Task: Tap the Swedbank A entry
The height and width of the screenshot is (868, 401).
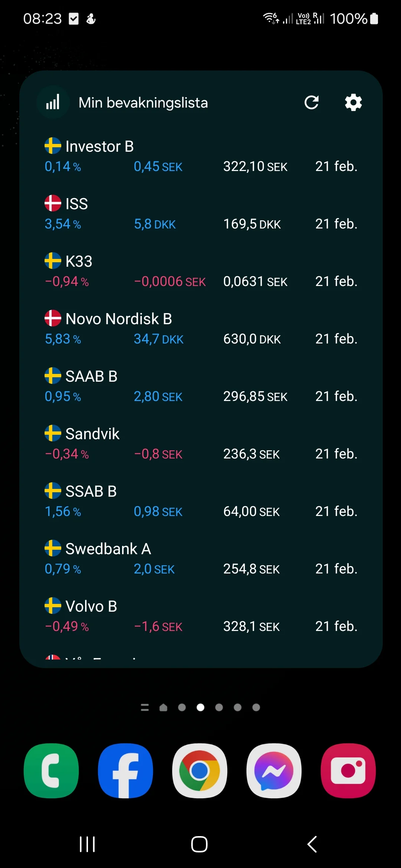Action: [x=200, y=558]
